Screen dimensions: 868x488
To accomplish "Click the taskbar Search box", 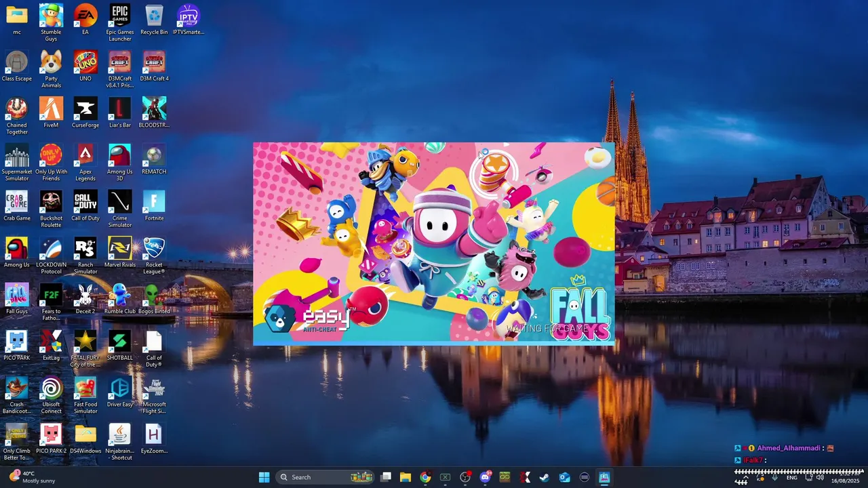I will click(x=325, y=477).
